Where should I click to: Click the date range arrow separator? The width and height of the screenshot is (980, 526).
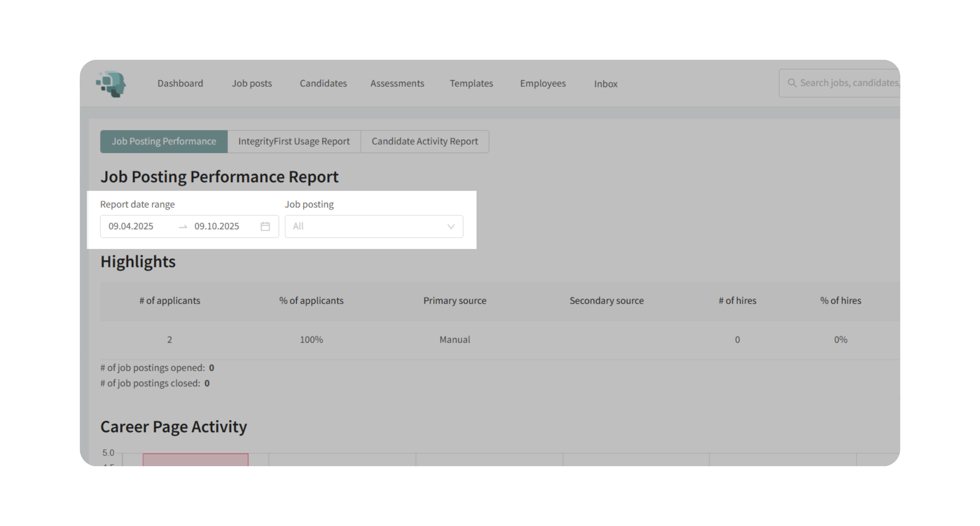pos(183,227)
